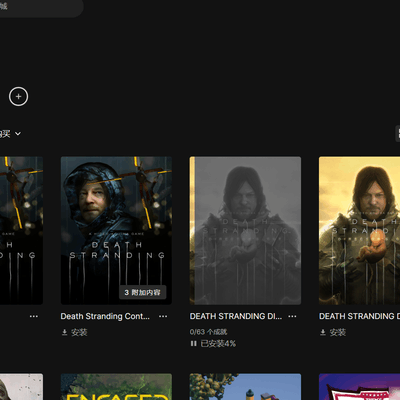Open the sort order dropdown chevron
This screenshot has height=400, width=400.
pos(18,134)
